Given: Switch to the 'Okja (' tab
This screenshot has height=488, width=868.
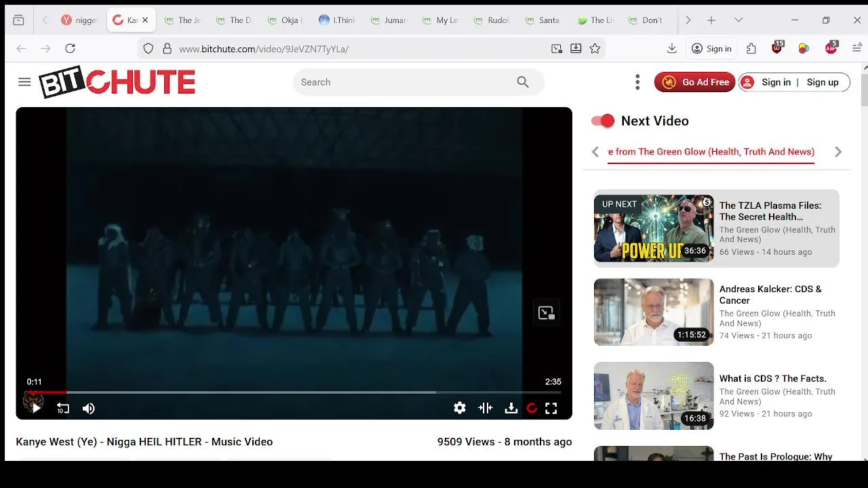Looking at the screenshot, I should tap(285, 20).
